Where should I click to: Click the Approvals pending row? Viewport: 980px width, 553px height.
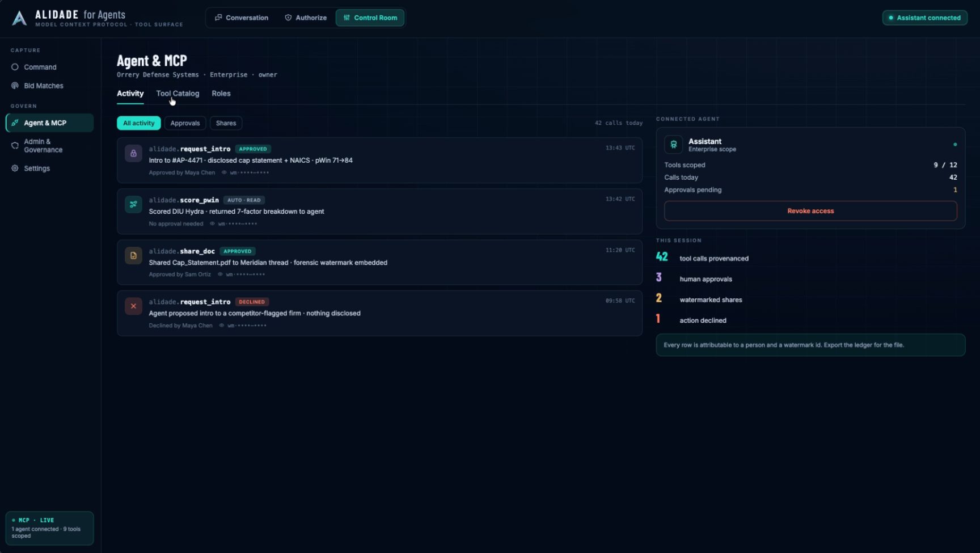click(x=810, y=190)
